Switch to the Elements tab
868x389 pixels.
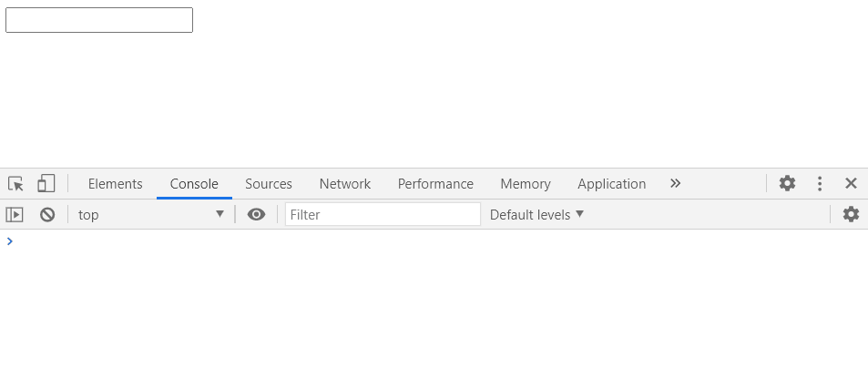click(115, 184)
